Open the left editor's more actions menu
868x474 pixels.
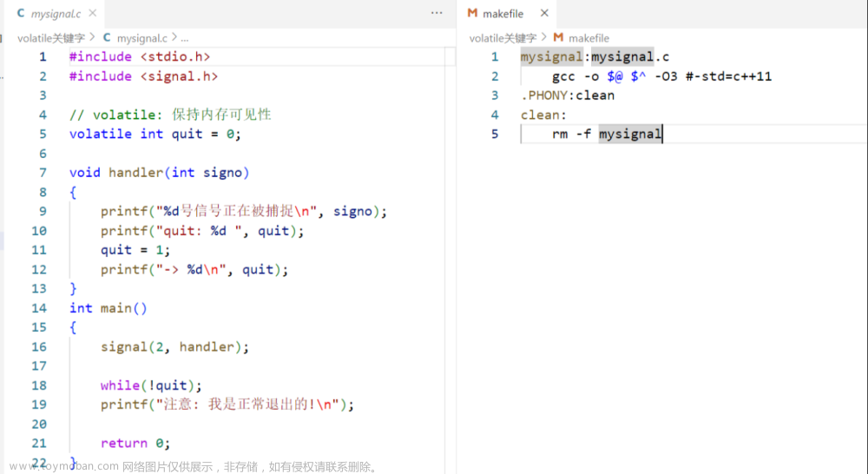coord(437,13)
